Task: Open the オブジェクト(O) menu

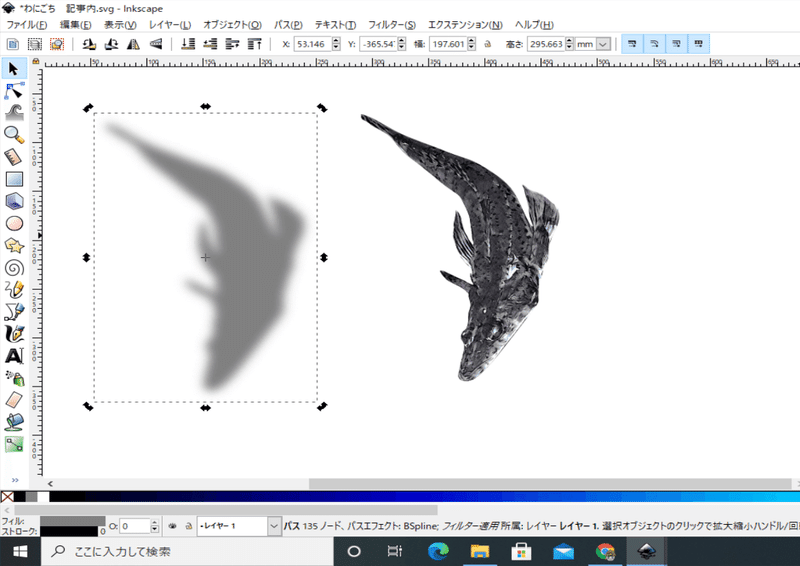Action: pyautogui.click(x=232, y=24)
